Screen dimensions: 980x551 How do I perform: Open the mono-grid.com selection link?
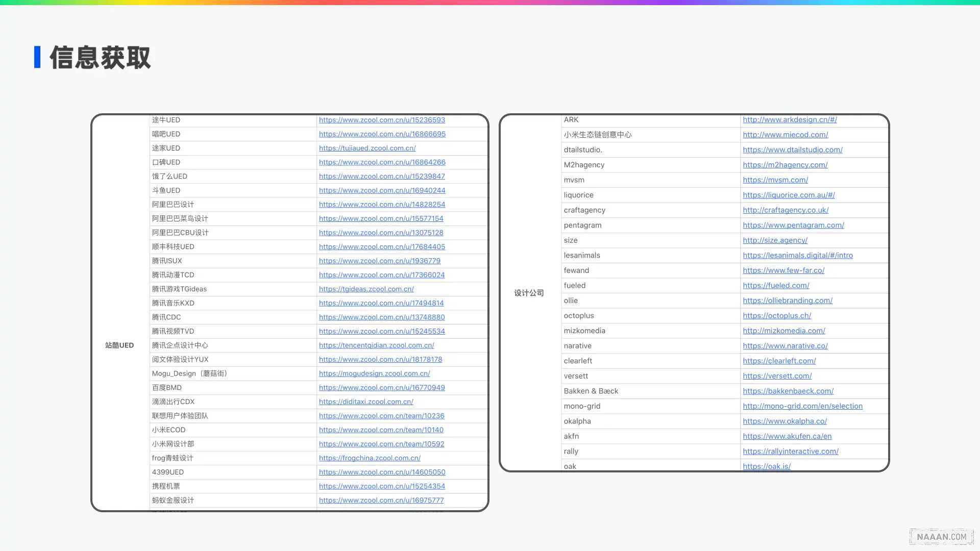[x=802, y=406]
